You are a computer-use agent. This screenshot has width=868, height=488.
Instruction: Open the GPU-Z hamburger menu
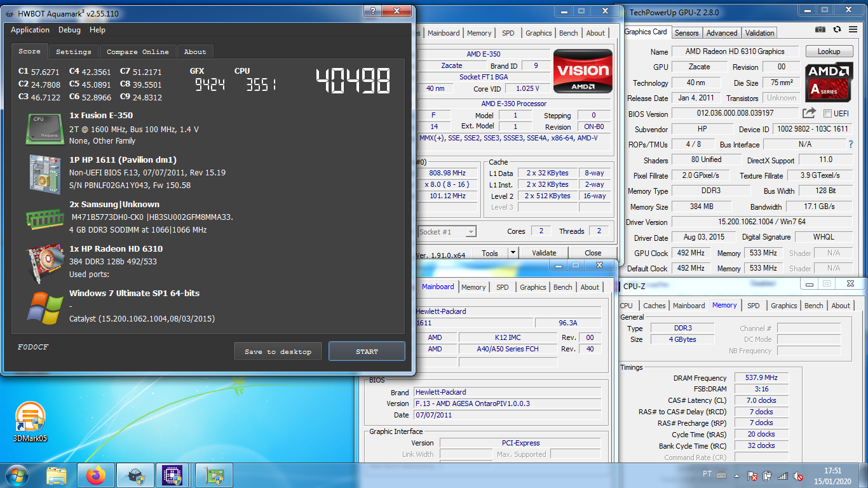pyautogui.click(x=853, y=29)
